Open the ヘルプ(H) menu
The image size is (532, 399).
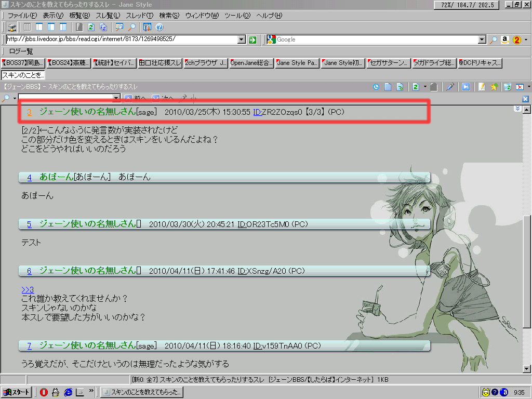(x=269, y=16)
